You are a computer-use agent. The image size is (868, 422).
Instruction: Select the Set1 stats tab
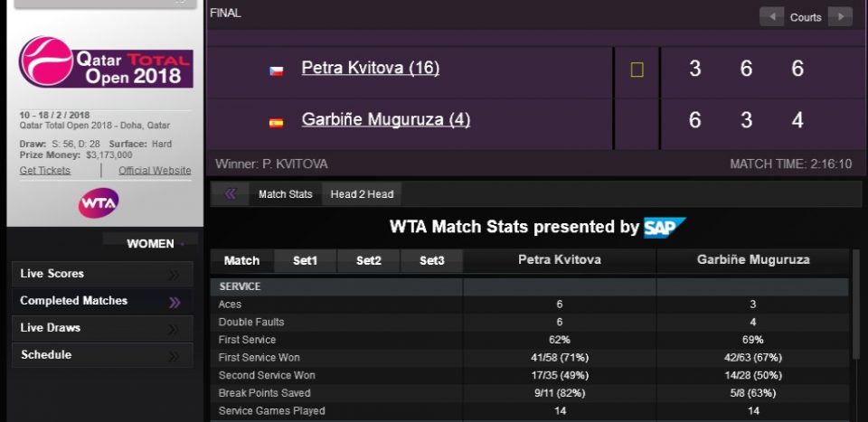[306, 261]
